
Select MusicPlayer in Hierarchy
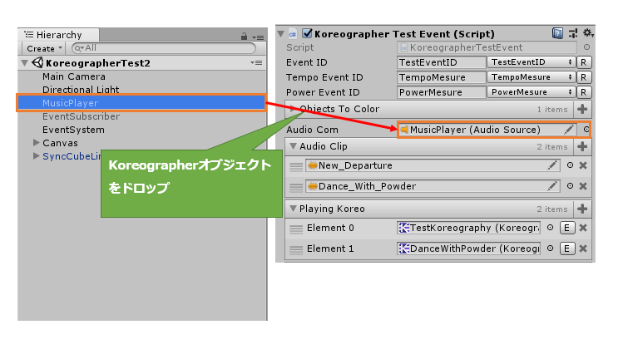point(141,103)
